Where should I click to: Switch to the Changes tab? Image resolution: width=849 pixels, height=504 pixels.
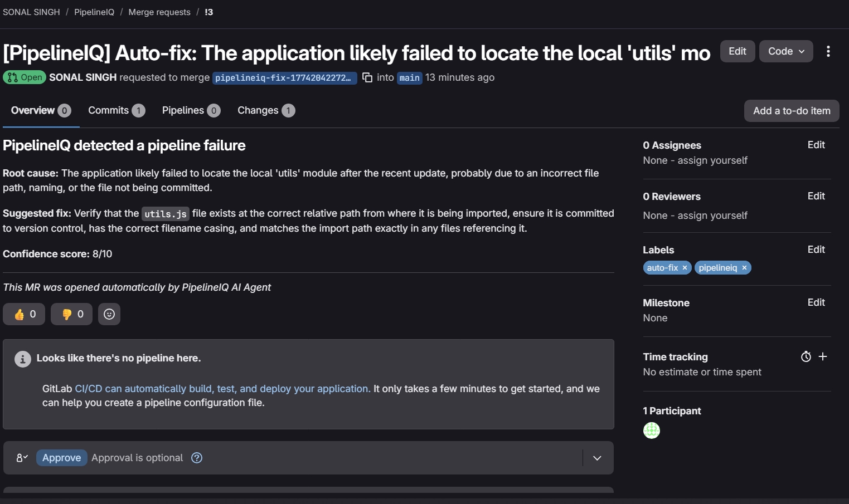click(x=265, y=110)
